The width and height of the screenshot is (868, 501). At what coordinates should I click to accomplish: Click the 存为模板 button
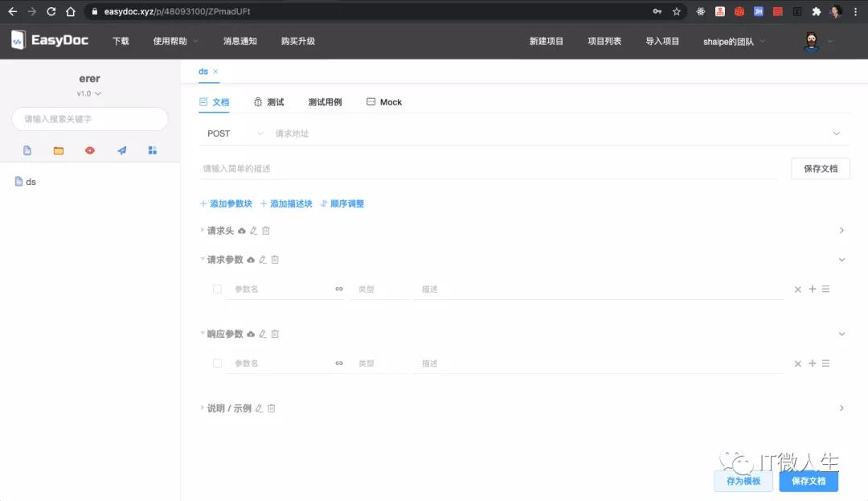click(x=743, y=481)
